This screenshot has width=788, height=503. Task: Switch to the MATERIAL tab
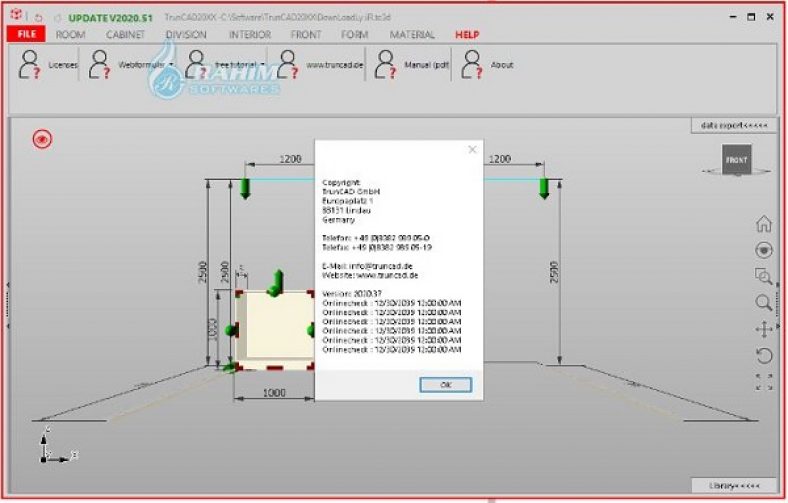412,35
